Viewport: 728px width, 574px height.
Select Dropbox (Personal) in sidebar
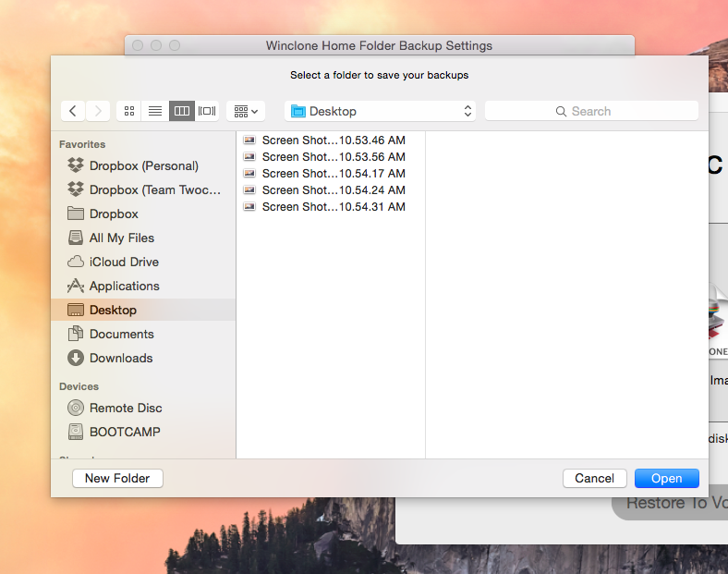pos(144,165)
